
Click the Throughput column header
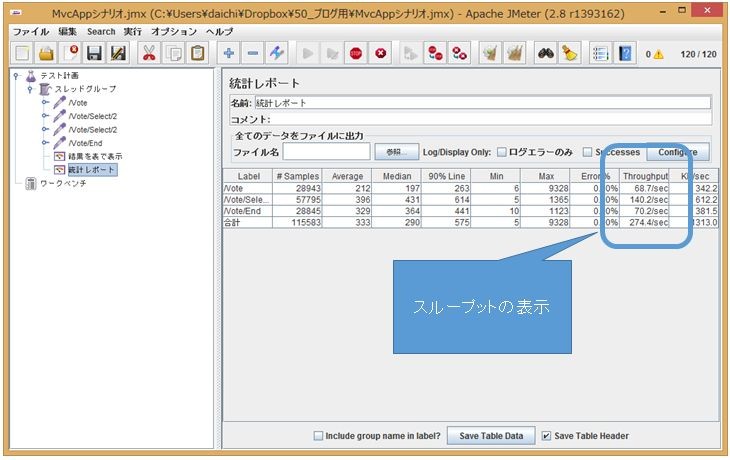(x=645, y=176)
